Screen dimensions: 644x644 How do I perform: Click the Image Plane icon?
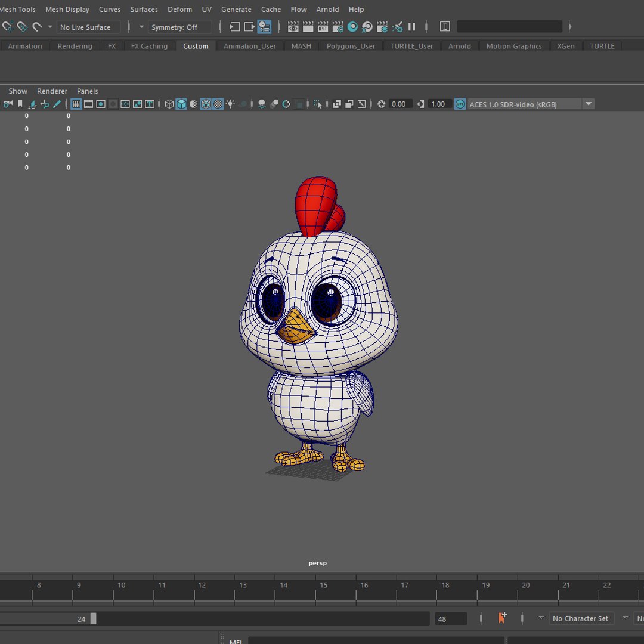pyautogui.click(x=32, y=104)
